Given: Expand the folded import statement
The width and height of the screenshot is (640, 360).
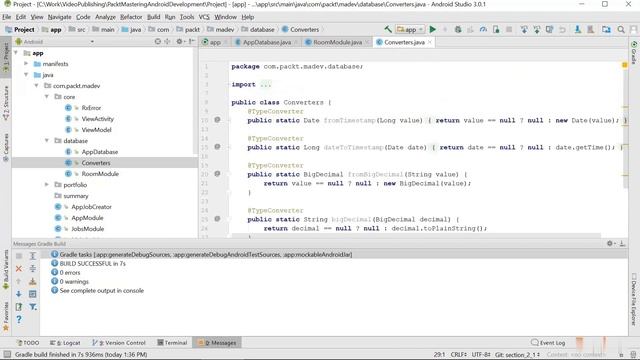Looking at the screenshot, I should pos(265,84).
